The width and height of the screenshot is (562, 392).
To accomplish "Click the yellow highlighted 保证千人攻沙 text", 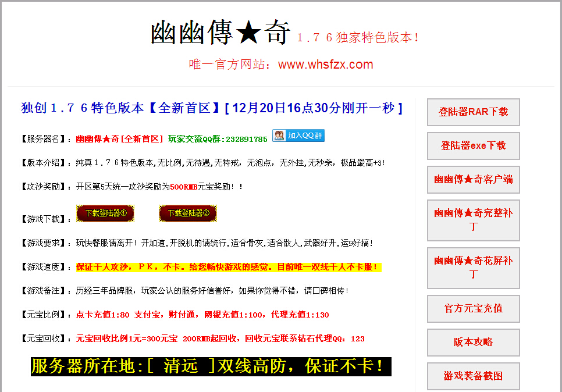I will [x=228, y=268].
